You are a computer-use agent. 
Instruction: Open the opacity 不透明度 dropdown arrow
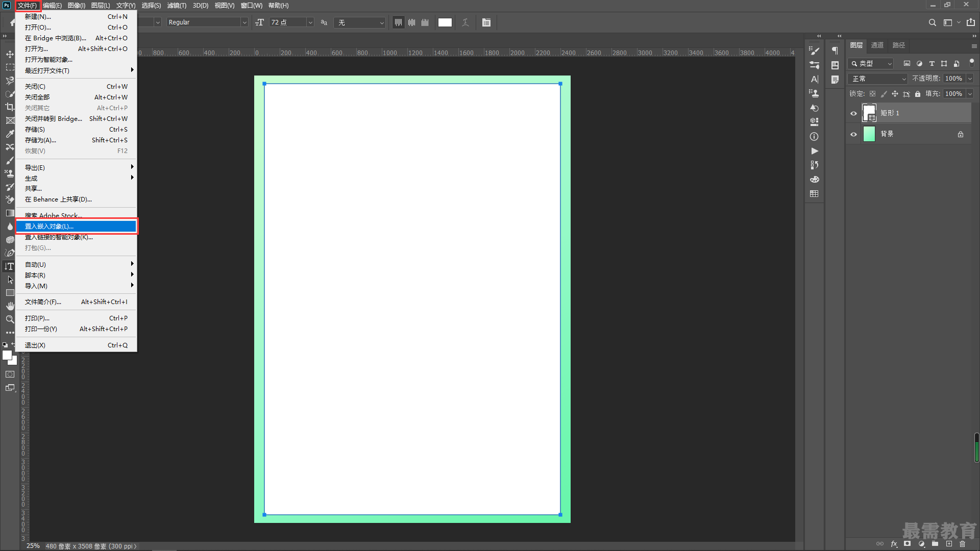coord(970,79)
